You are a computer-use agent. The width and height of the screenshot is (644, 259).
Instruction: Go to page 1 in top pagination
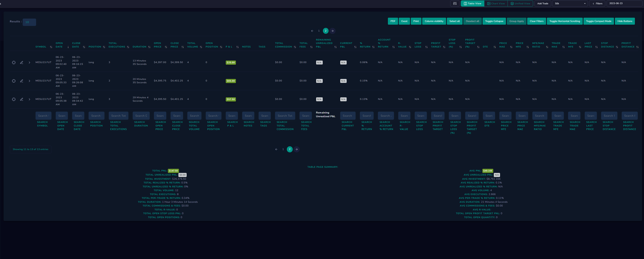coord(319,31)
